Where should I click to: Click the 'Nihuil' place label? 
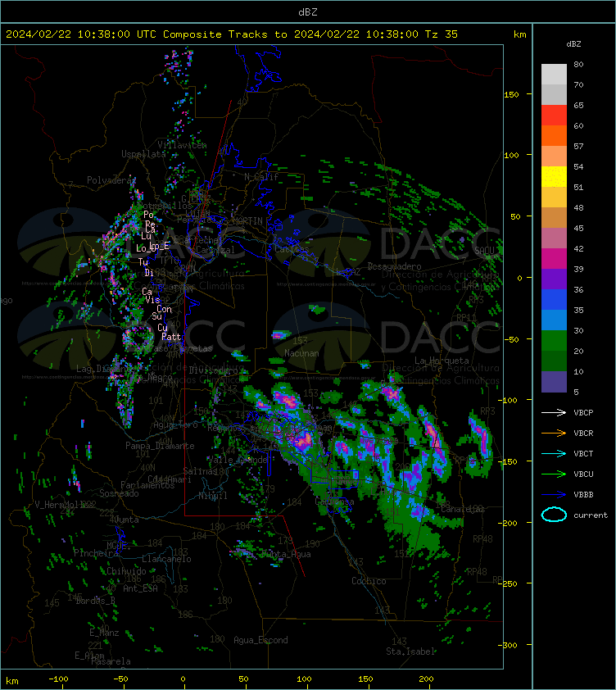coord(212,496)
